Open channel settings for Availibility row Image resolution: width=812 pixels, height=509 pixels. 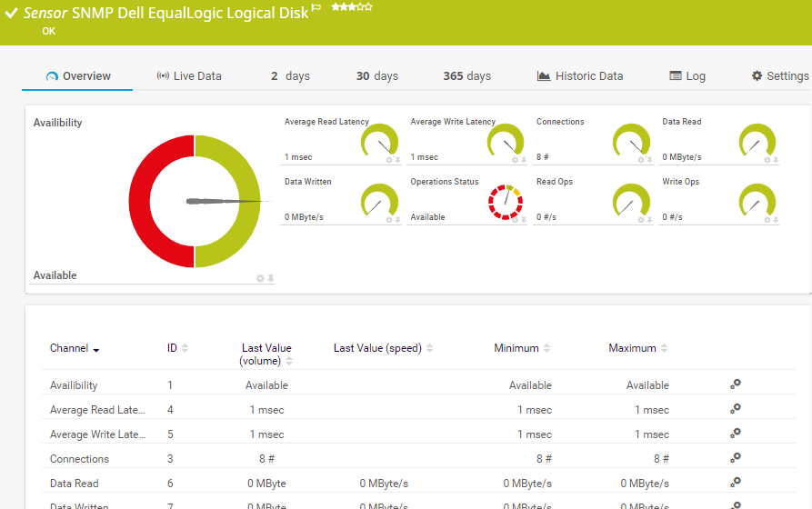[736, 384]
